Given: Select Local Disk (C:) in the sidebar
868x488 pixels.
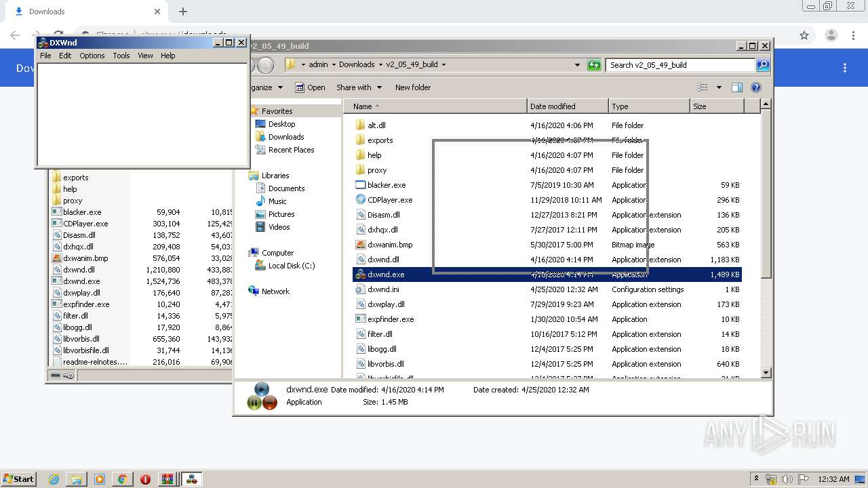Looking at the screenshot, I should point(291,266).
